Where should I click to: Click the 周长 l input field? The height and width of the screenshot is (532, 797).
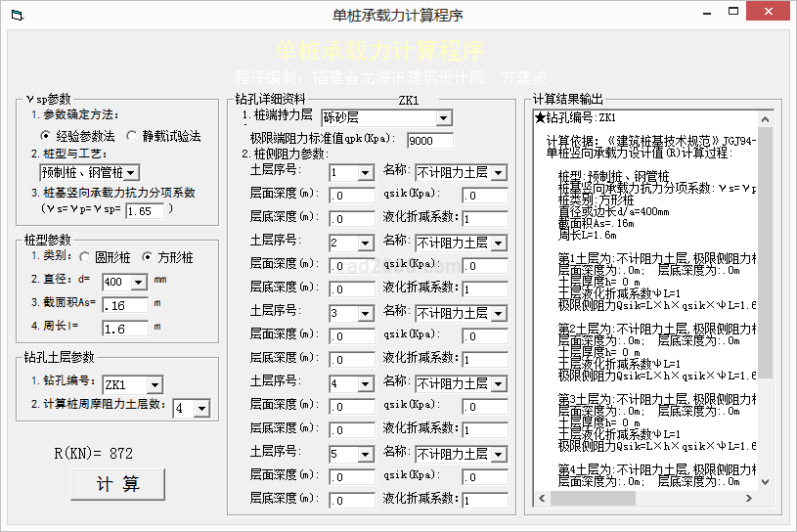tap(124, 330)
